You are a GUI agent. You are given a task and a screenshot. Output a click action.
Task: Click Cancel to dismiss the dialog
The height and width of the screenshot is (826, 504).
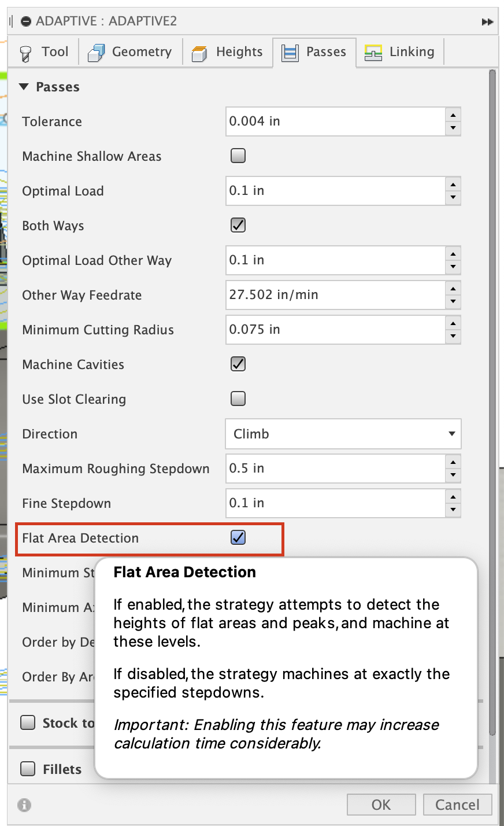pos(457,804)
